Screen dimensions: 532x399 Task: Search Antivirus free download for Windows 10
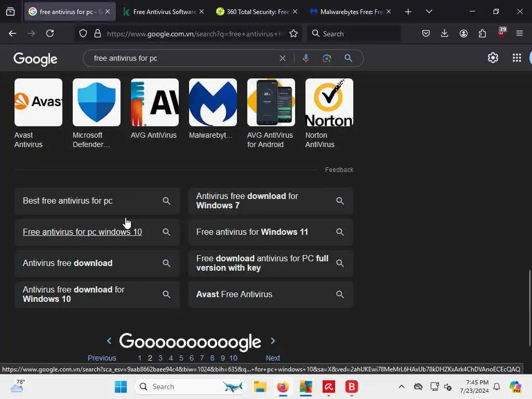(97, 295)
